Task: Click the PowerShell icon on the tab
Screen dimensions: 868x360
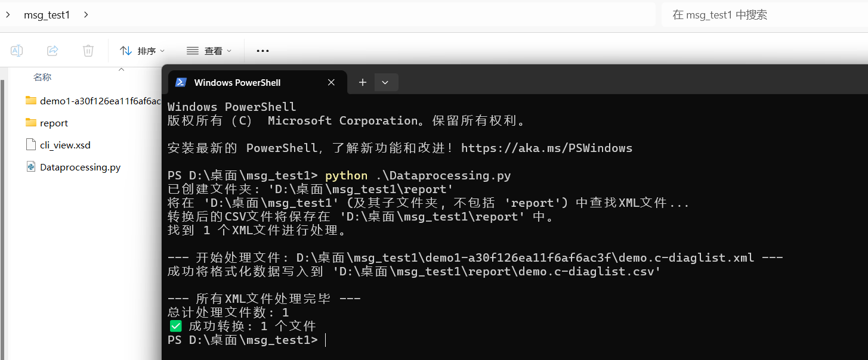Action: 181,83
